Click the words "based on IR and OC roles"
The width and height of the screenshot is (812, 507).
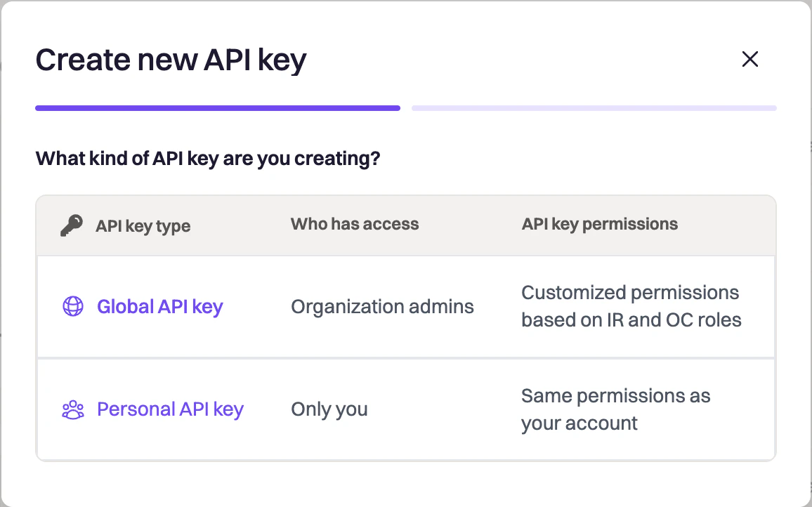point(631,320)
